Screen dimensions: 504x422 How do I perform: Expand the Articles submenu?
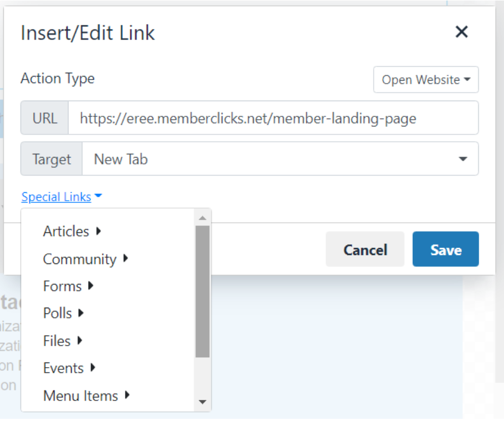tap(66, 231)
